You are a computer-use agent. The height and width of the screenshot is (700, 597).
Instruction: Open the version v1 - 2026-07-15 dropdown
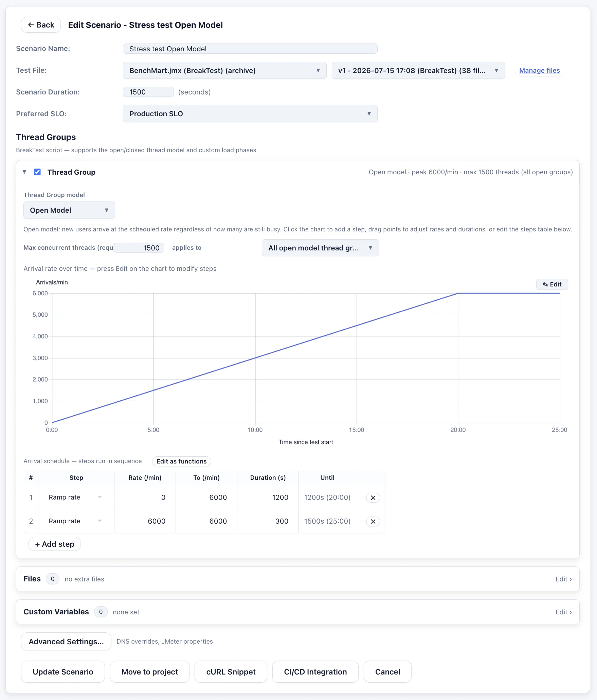[x=418, y=70]
